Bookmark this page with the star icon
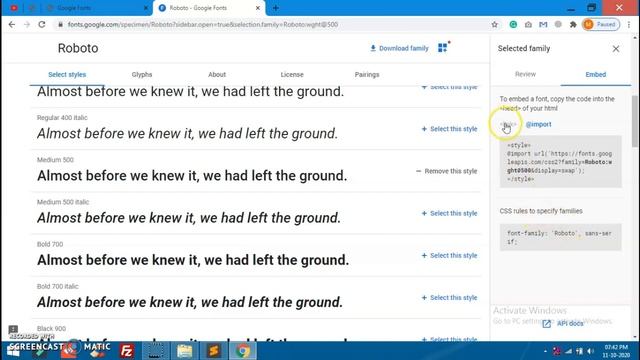This screenshot has width=640, height=360. [x=495, y=24]
